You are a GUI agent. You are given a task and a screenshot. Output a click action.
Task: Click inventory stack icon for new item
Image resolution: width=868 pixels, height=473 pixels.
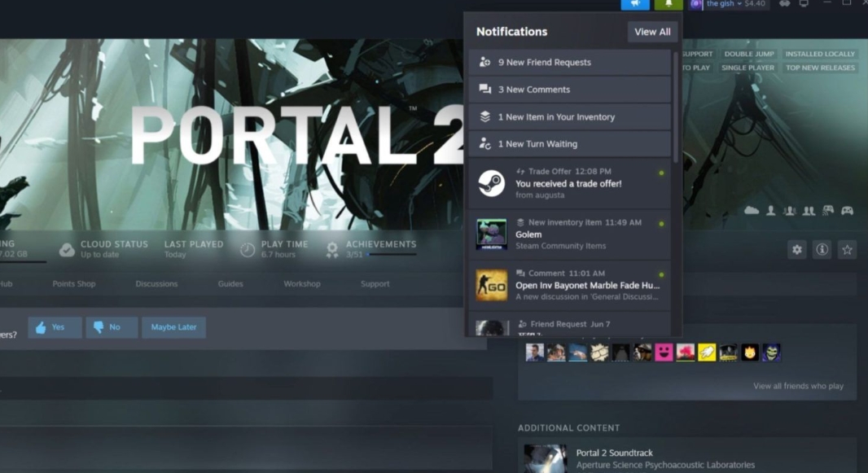pyautogui.click(x=485, y=116)
